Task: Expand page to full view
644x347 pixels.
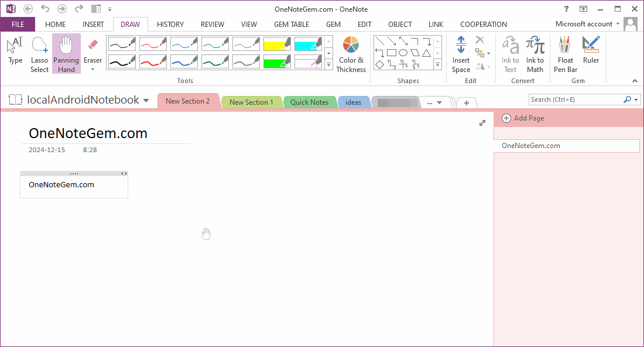Action: pos(482,123)
